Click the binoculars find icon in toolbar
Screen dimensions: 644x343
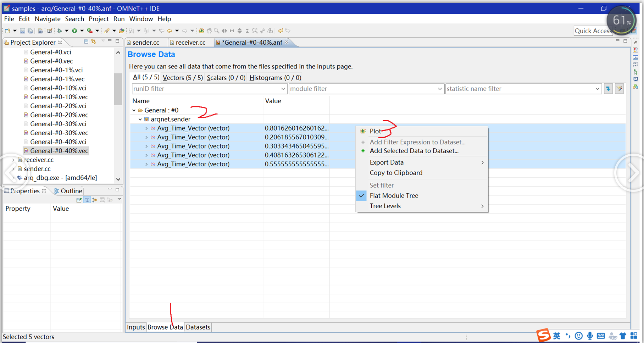click(x=270, y=31)
